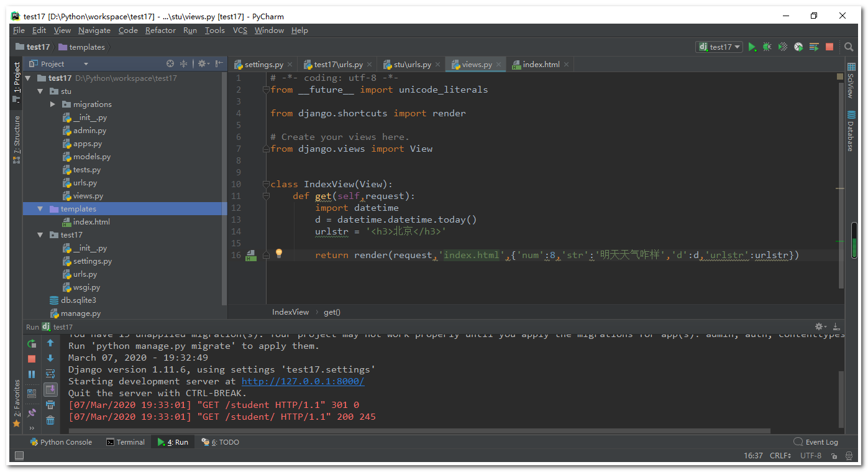Click the intention lightbulb on line 16
Screen dimensions: 868x472
point(279,254)
